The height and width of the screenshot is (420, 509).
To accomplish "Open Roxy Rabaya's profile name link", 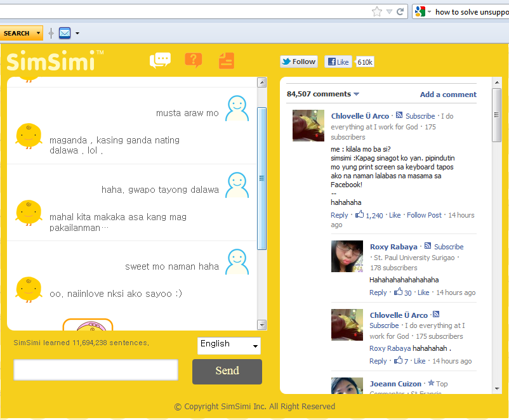I will (393, 247).
